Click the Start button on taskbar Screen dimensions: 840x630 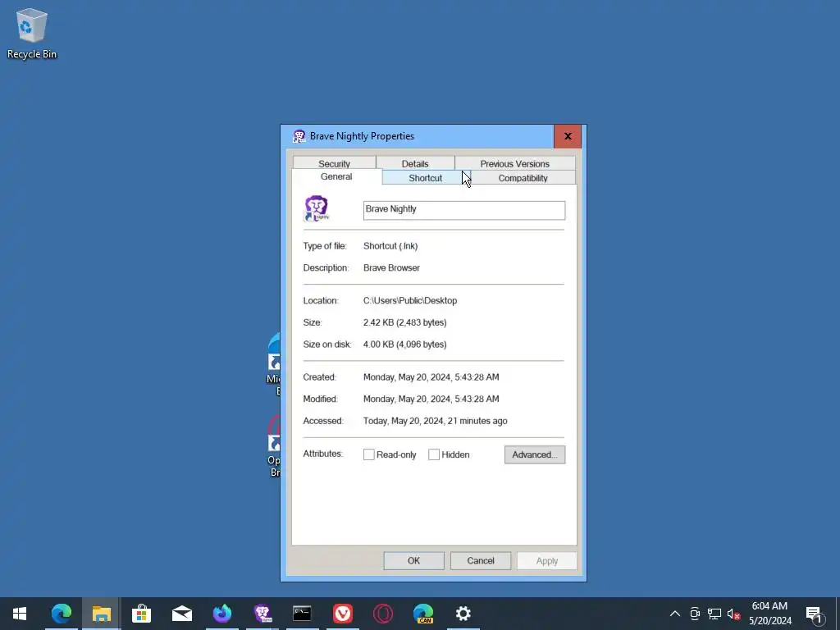pyautogui.click(x=20, y=614)
